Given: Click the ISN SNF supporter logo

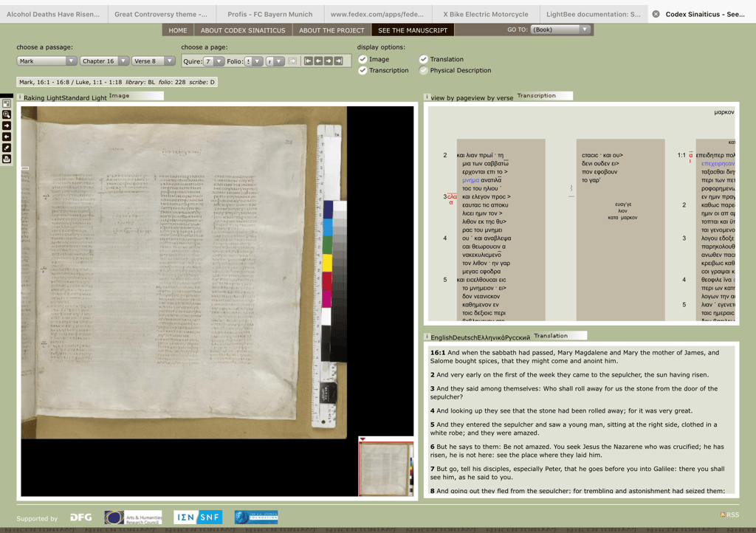Looking at the screenshot, I should coord(198,517).
